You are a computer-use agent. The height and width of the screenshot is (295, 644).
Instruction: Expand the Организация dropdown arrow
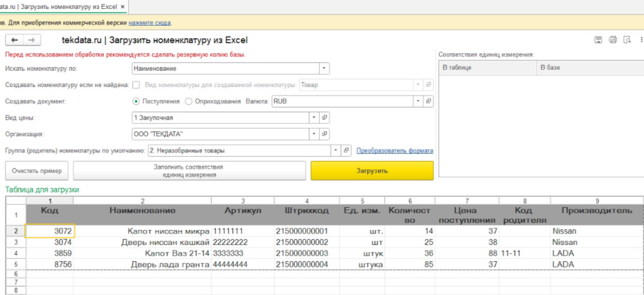point(314,134)
